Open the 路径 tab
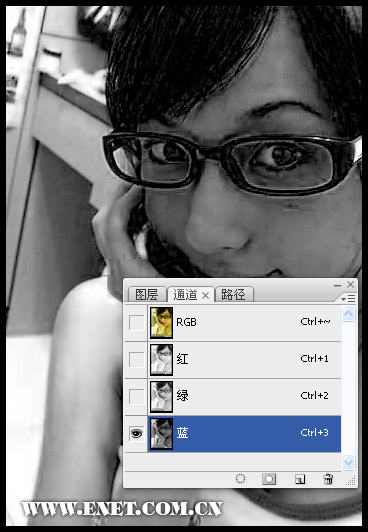The image size is (368, 532). [x=233, y=294]
